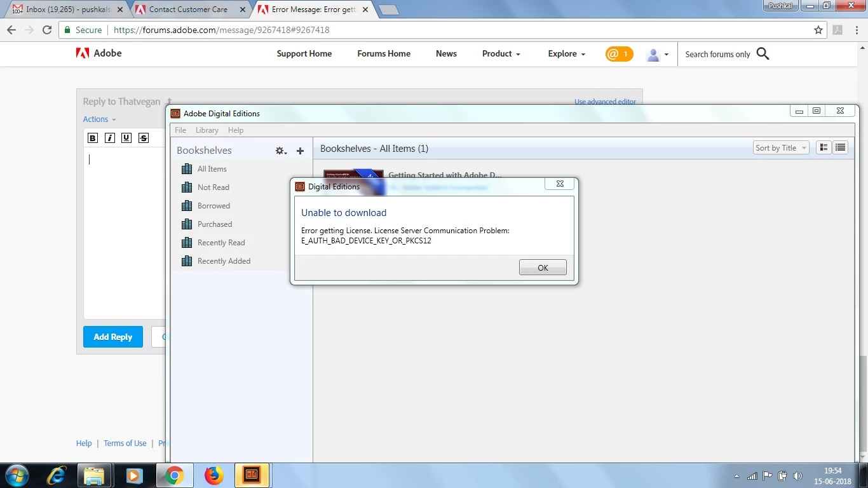The width and height of the screenshot is (868, 488).
Task: Open Action Center flag in system tray
Action: coord(768,476)
